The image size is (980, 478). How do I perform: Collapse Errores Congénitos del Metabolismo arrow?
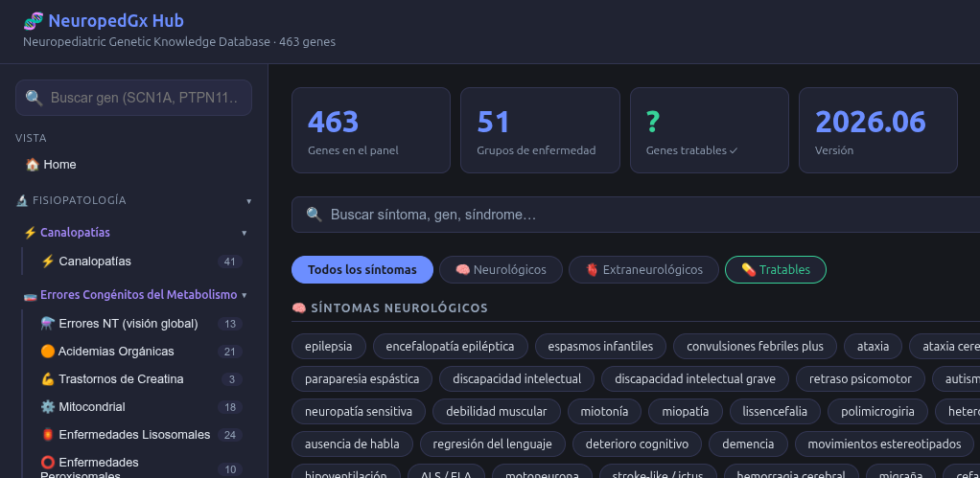[244, 295]
